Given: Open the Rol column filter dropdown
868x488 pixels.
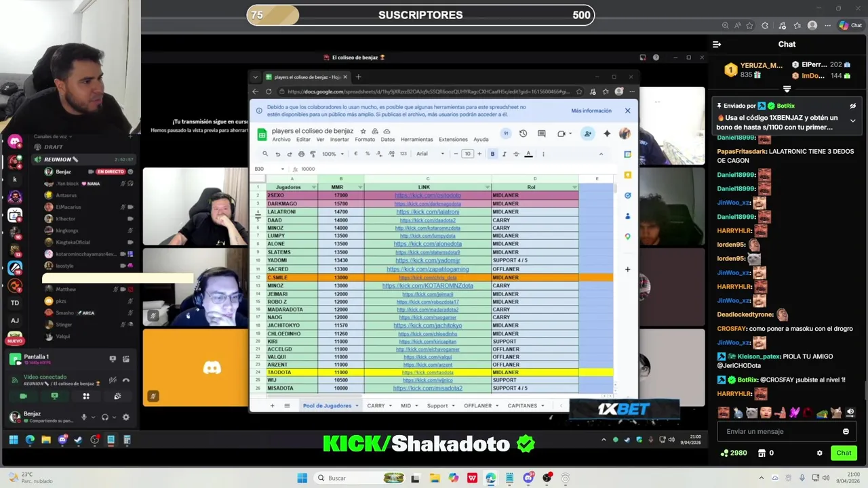Looking at the screenshot, I should tap(574, 187).
